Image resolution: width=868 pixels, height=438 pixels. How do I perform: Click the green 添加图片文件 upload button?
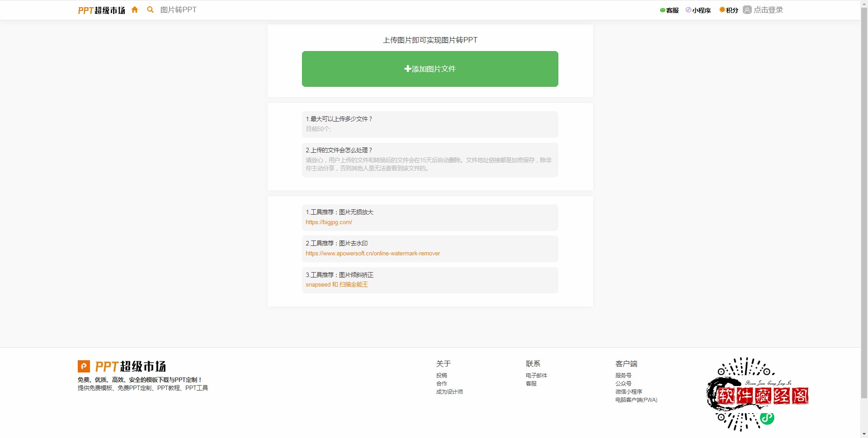pyautogui.click(x=430, y=69)
